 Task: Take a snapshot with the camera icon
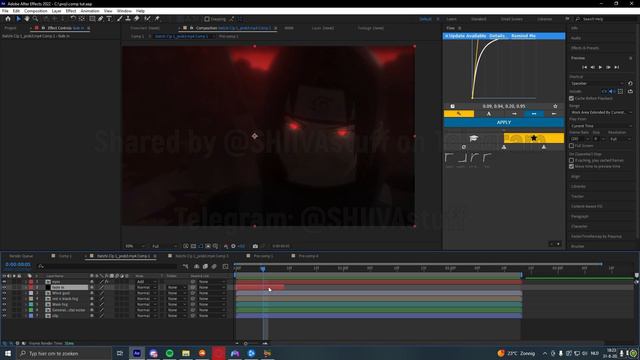[255, 246]
